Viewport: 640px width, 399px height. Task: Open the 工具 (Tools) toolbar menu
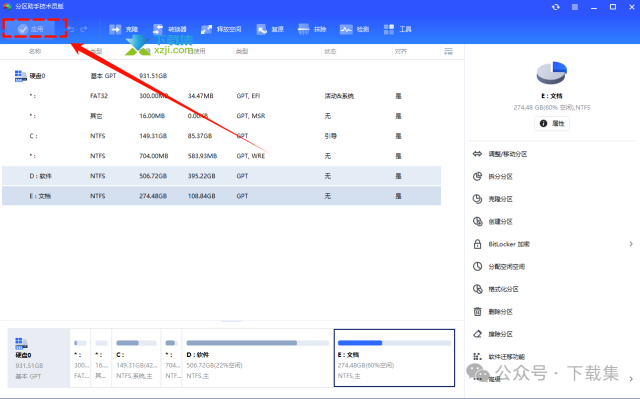click(x=397, y=29)
